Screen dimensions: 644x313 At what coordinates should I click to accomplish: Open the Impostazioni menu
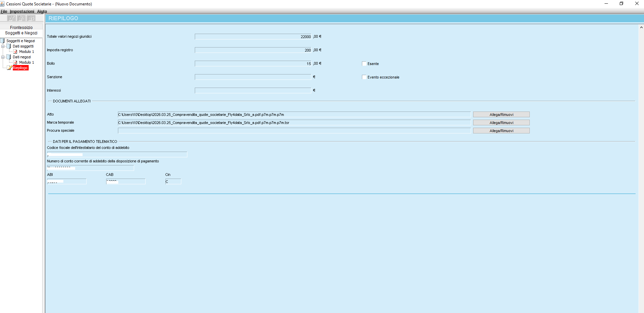pos(22,11)
